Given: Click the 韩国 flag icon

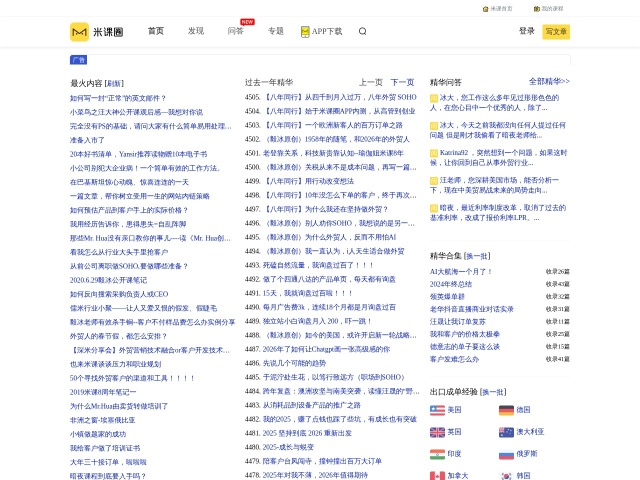Looking at the screenshot, I should point(506,476).
